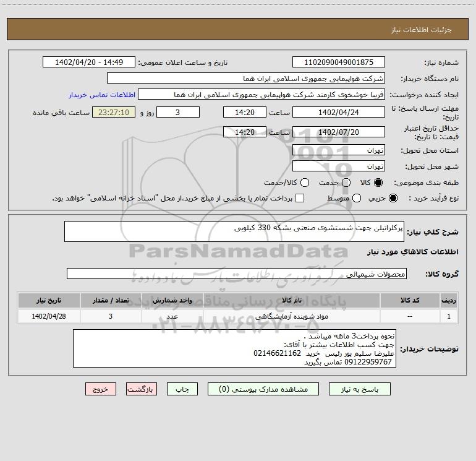Viewport: 476px width, 461px height.
Task: Click the مشاهده مدارک پیوستی (0) button
Action: [x=263, y=389]
